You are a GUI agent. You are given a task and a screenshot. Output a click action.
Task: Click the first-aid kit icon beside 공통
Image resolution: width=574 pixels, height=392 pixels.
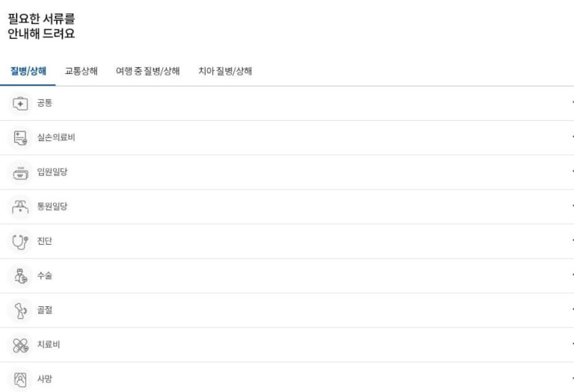click(20, 103)
